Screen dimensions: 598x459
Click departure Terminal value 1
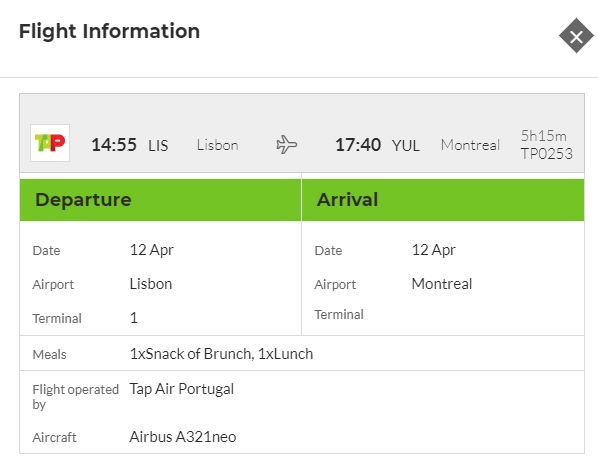(134, 318)
